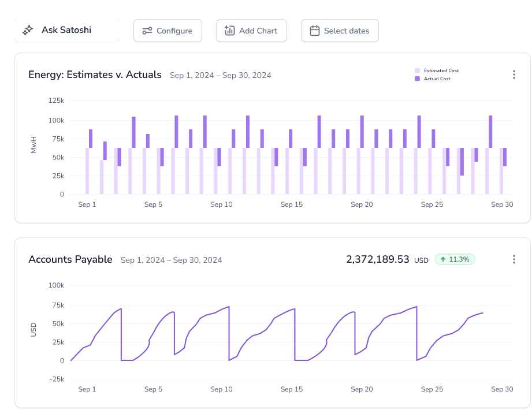Click the calendar icon in Select dates
Viewport: 532px width, 410px height.
[314, 31]
